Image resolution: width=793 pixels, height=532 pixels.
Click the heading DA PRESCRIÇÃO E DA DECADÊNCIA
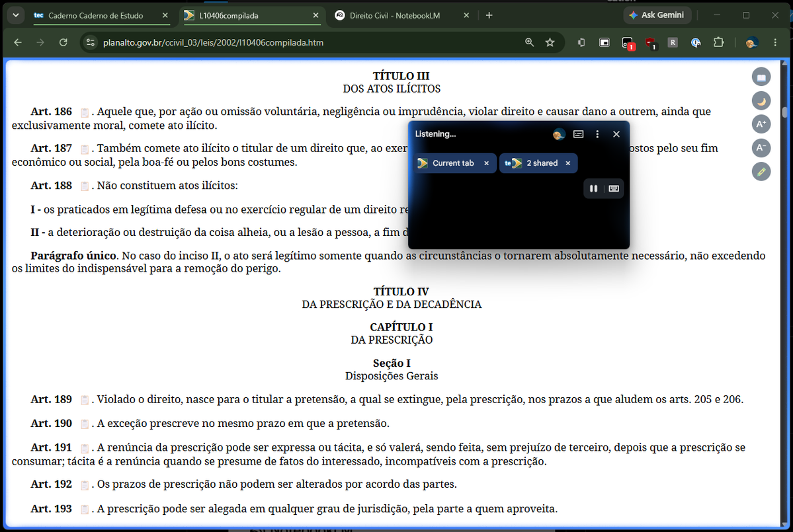pos(392,304)
